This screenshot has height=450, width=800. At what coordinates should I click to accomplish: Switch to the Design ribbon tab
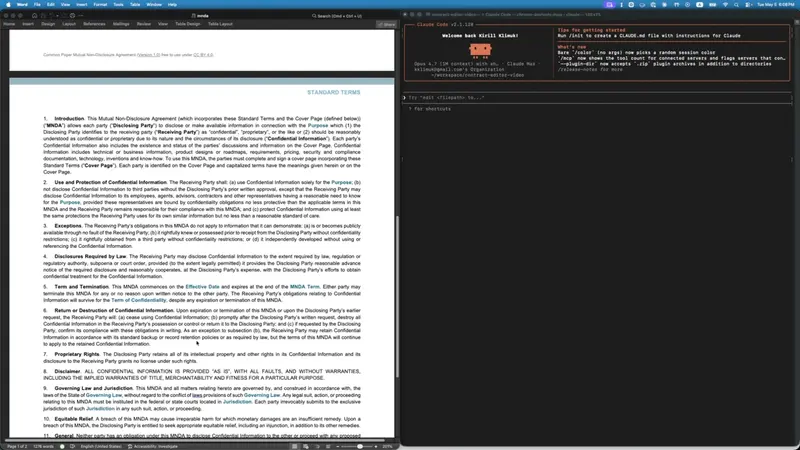(48, 24)
